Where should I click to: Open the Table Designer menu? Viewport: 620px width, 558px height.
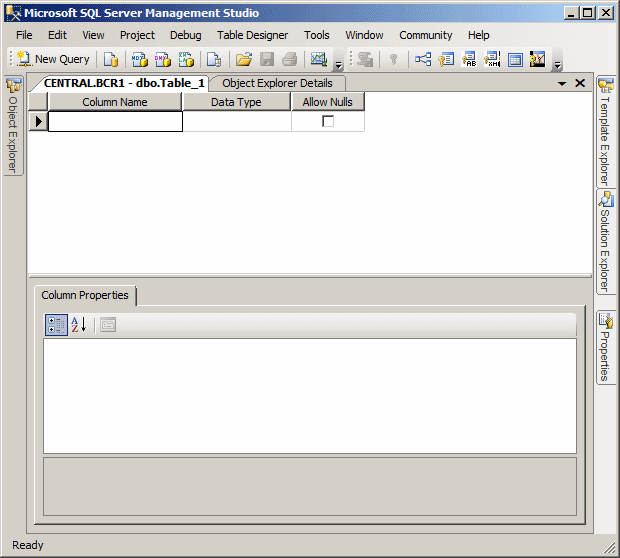pos(252,35)
